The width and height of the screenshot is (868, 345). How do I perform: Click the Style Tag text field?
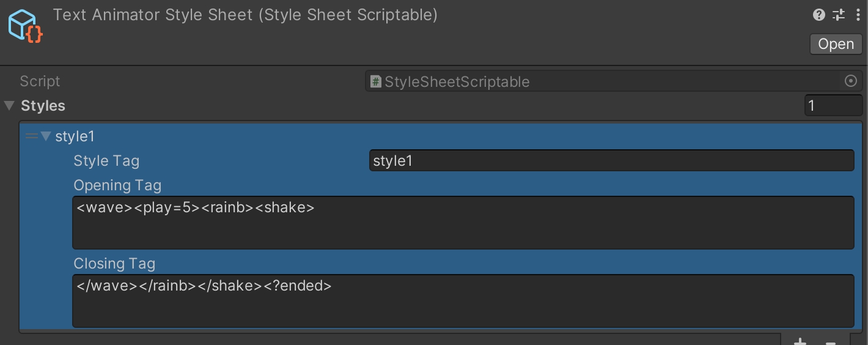pyautogui.click(x=611, y=161)
